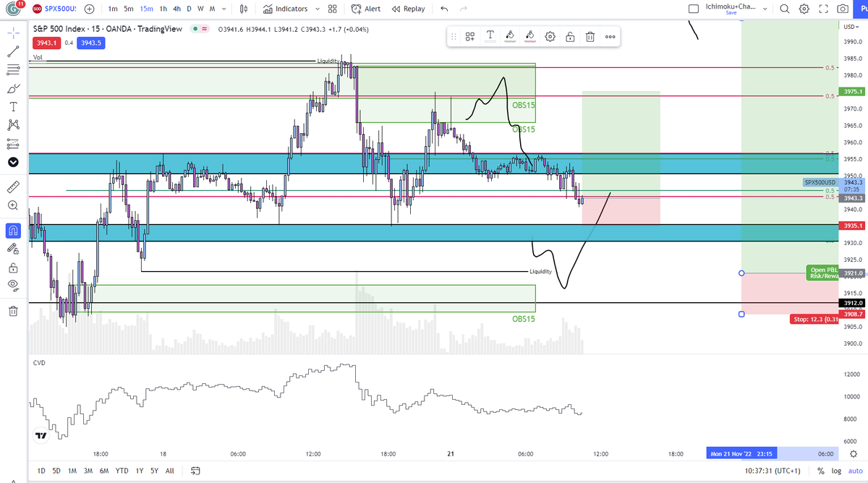Set the date range to 1D
Viewport: 868px width, 483px height.
(41, 471)
